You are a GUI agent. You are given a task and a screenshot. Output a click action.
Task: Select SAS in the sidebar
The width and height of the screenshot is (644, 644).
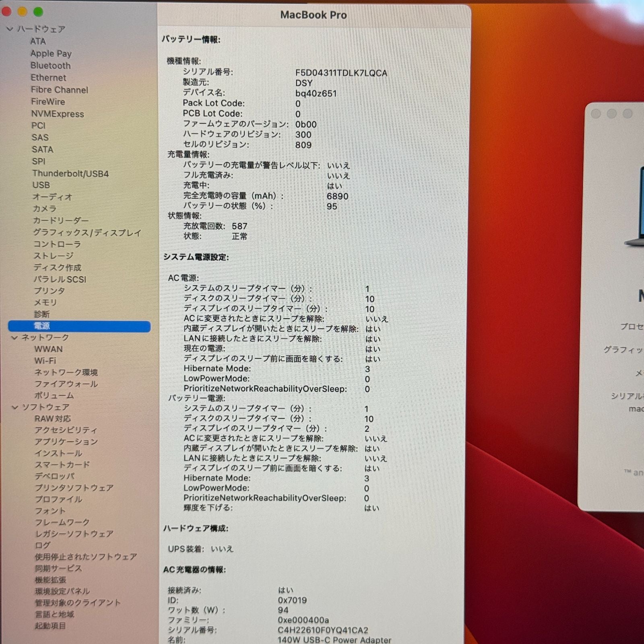[x=40, y=137]
